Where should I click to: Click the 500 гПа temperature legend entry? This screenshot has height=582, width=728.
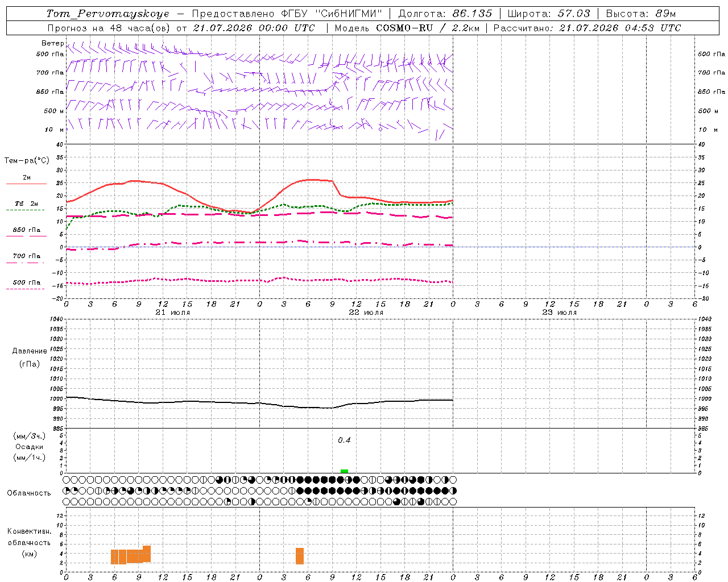[x=26, y=282]
